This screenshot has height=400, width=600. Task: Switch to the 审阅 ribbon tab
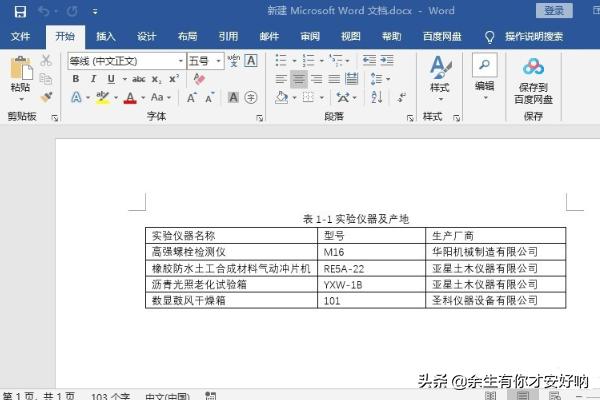pos(310,36)
